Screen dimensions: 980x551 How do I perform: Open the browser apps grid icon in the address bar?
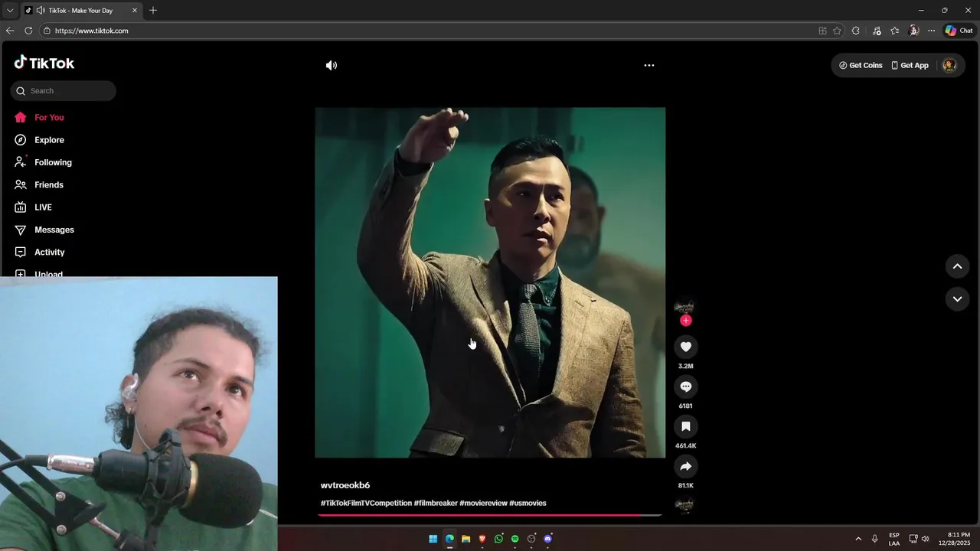[822, 31]
